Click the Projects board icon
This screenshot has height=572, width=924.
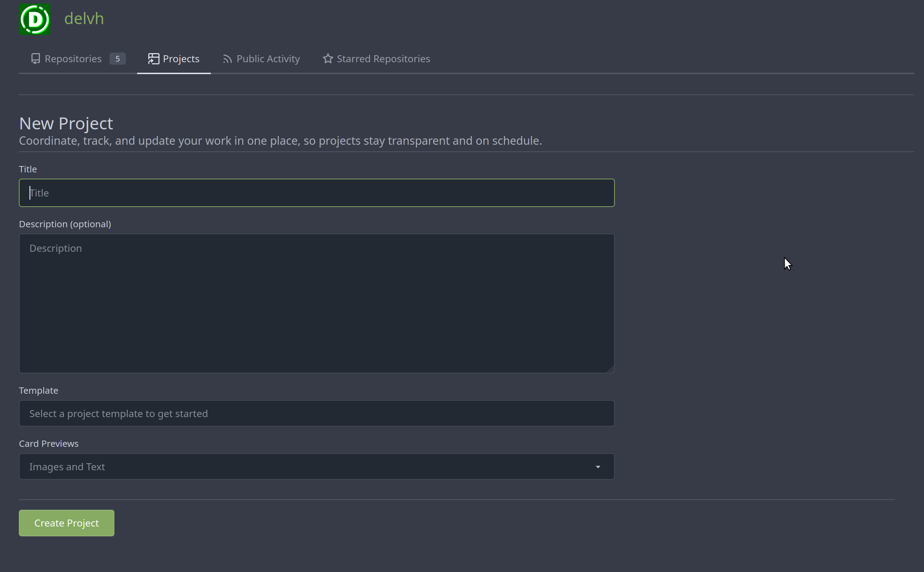click(153, 59)
